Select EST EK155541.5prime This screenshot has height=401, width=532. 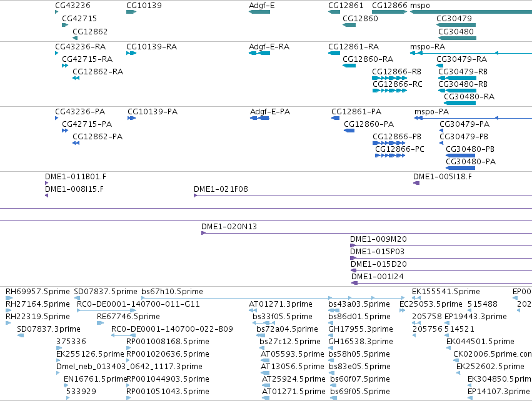(416, 298)
